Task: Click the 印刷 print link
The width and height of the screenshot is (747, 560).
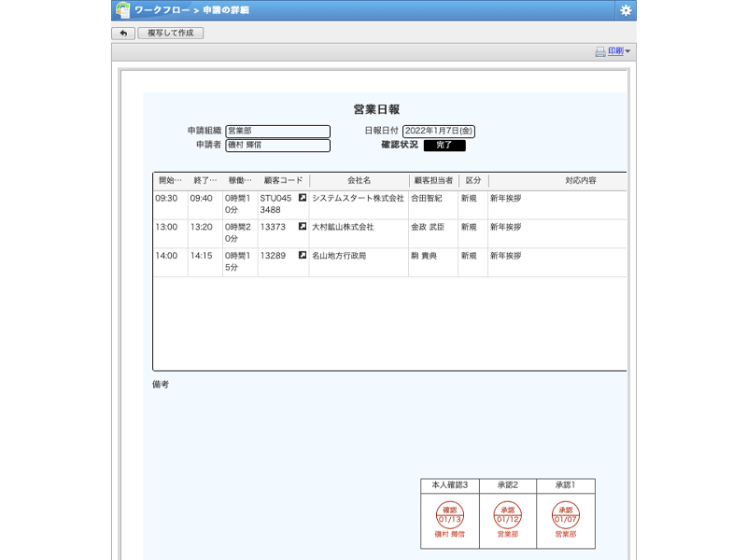Action: (x=615, y=51)
